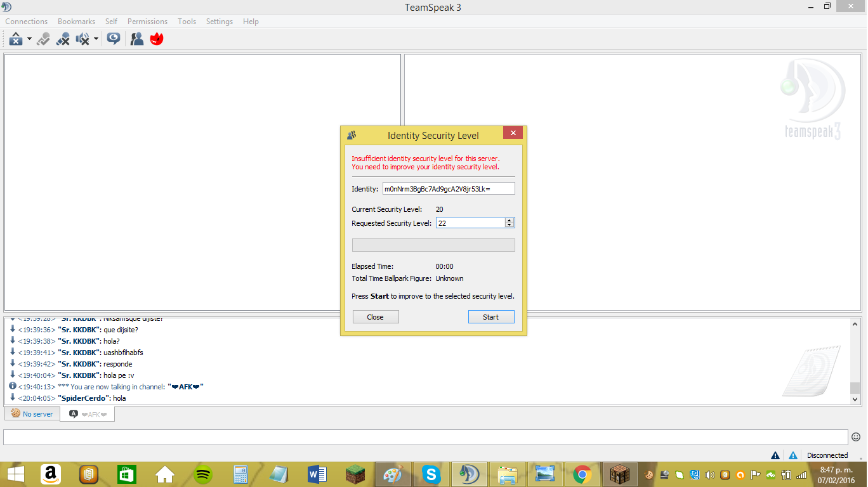Open the Self menu
This screenshot has height=487, width=868.
[x=111, y=22]
